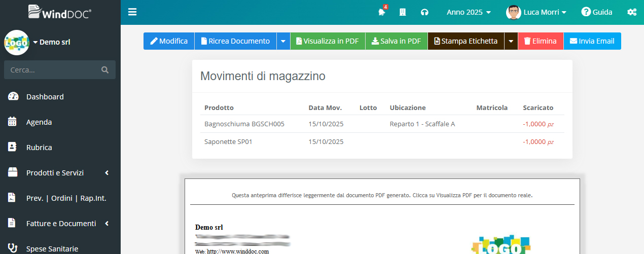Click the Demo srl company logo
Screen dimensions: 644x254
click(x=16, y=43)
